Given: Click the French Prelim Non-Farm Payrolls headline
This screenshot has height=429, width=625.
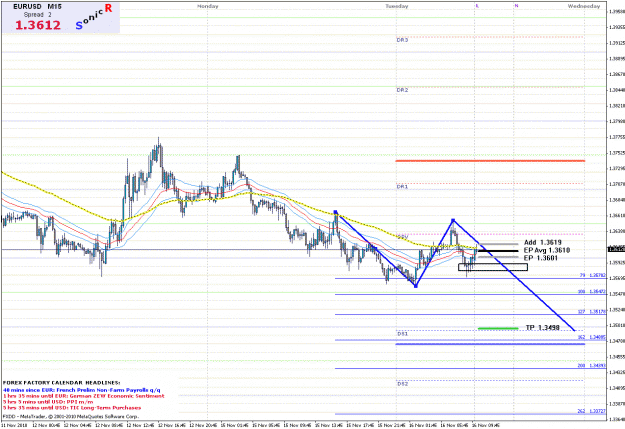Looking at the screenshot, I should pyautogui.click(x=82, y=390).
